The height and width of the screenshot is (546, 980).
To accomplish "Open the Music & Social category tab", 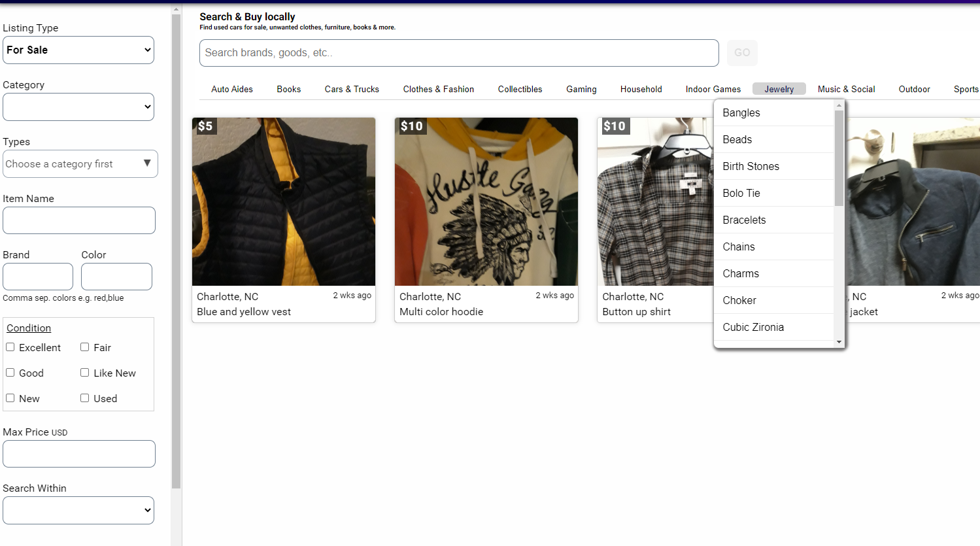I will [847, 90].
